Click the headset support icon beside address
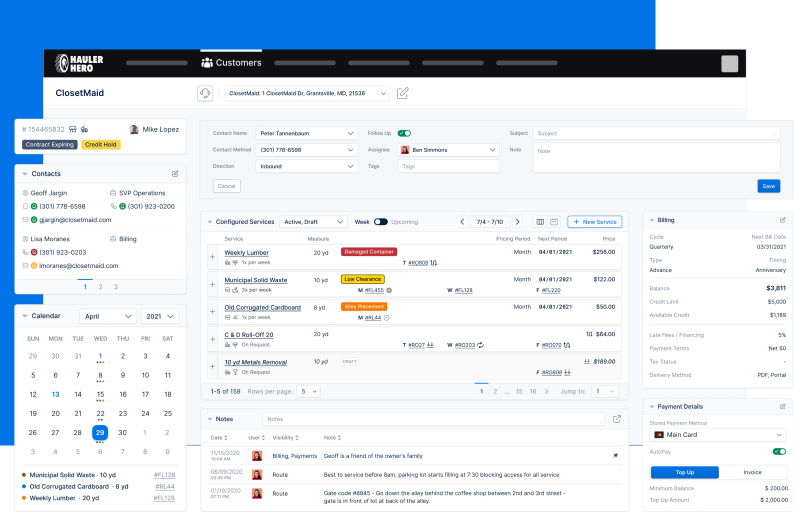794x513 pixels. (205, 93)
